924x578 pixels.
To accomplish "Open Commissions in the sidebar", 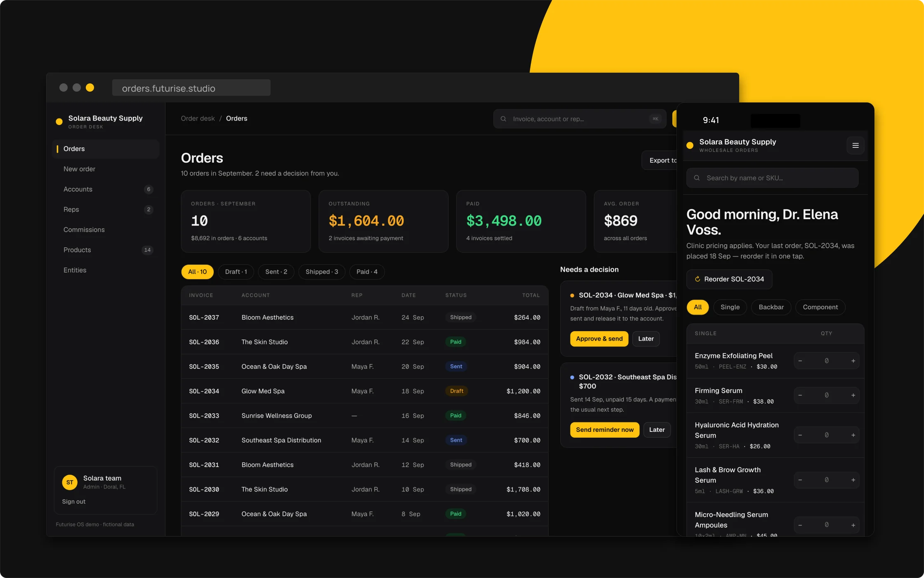I will click(106, 230).
